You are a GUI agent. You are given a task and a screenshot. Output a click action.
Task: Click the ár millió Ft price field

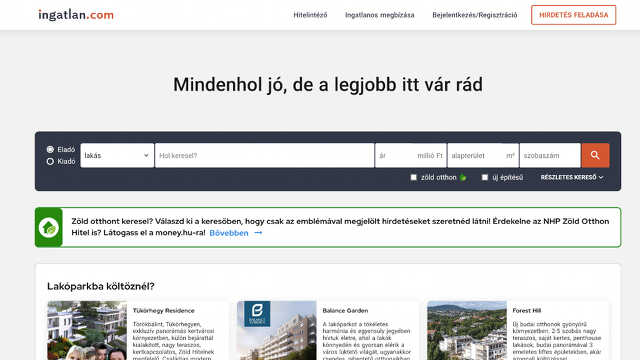coord(411,155)
